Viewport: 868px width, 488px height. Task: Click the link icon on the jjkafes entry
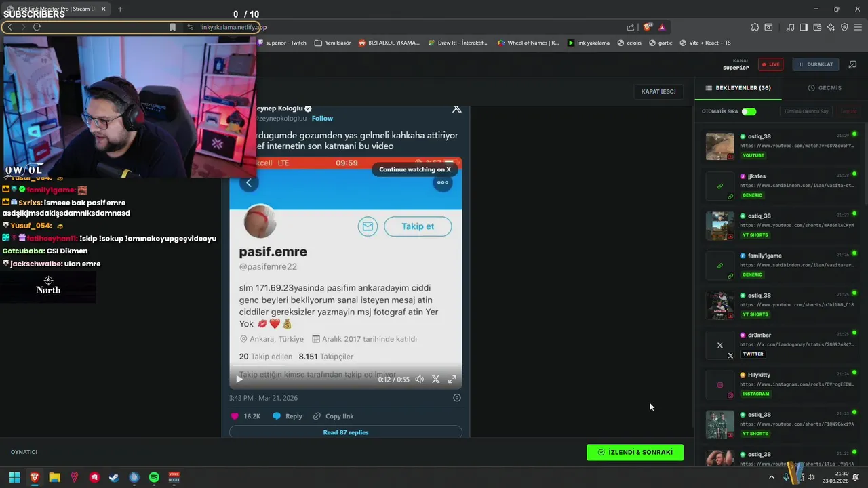(x=719, y=186)
